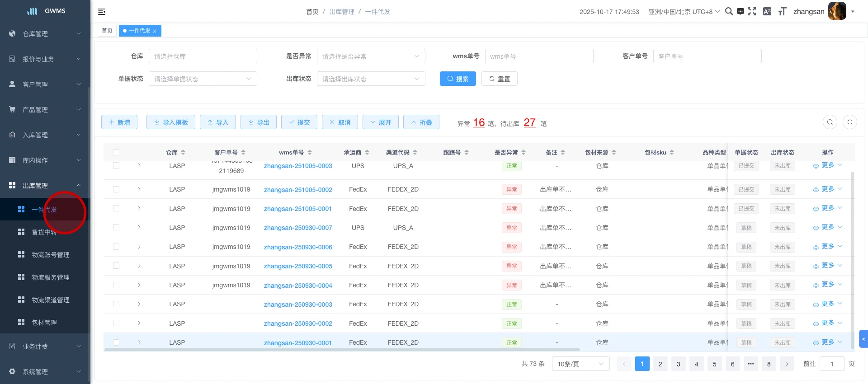Click the sidebar collapse hamburger icon
This screenshot has height=384, width=868.
point(102,12)
